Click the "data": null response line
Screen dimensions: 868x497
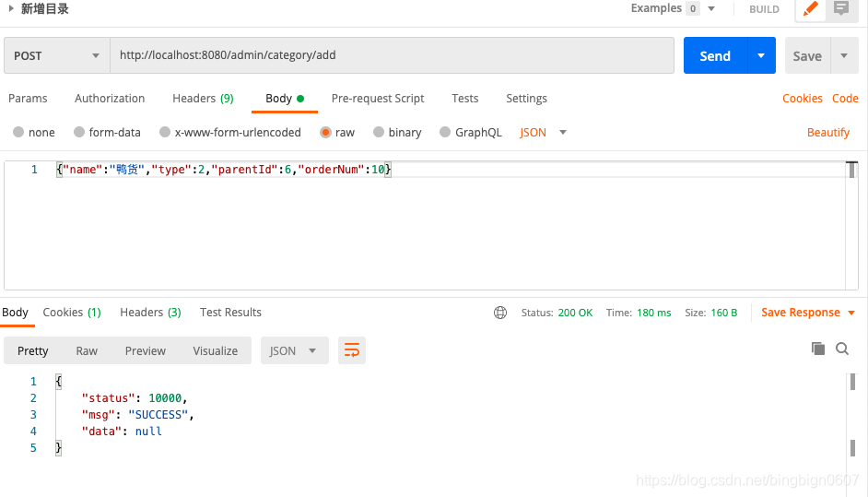click(x=122, y=431)
